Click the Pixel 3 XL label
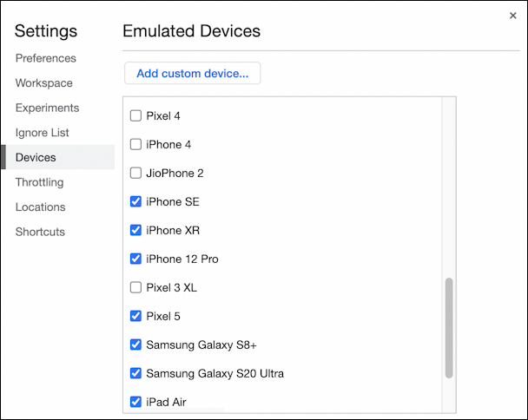528x420 pixels. tap(171, 287)
